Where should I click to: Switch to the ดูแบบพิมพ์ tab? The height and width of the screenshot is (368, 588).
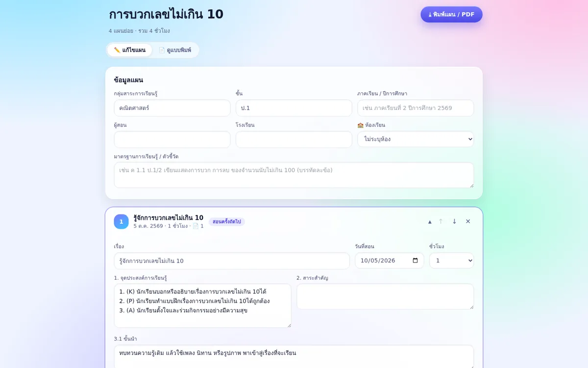(175, 50)
